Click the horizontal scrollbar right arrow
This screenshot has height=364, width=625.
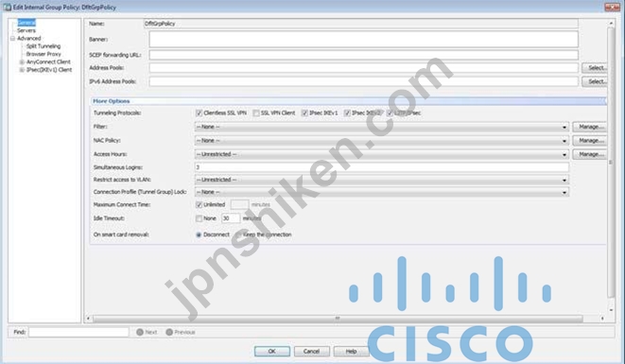point(602,319)
